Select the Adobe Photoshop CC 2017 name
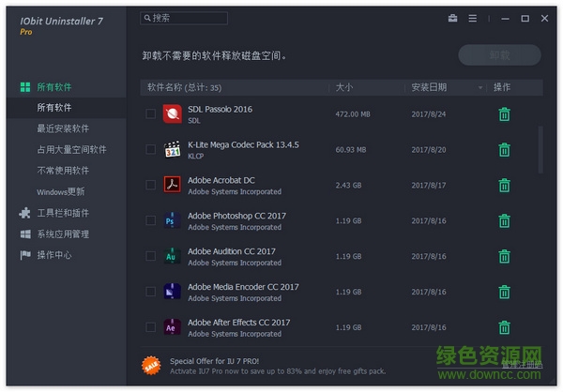This screenshot has height=392, width=563. pyautogui.click(x=237, y=216)
